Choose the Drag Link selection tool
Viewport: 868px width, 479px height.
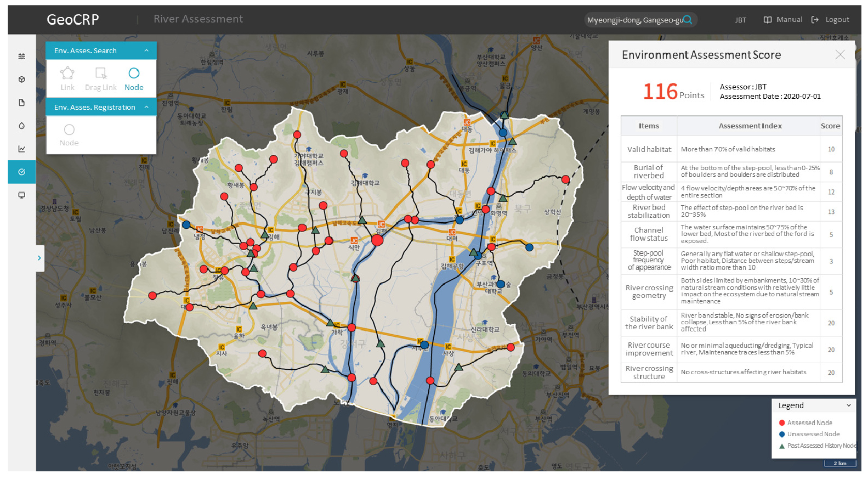[x=101, y=78]
